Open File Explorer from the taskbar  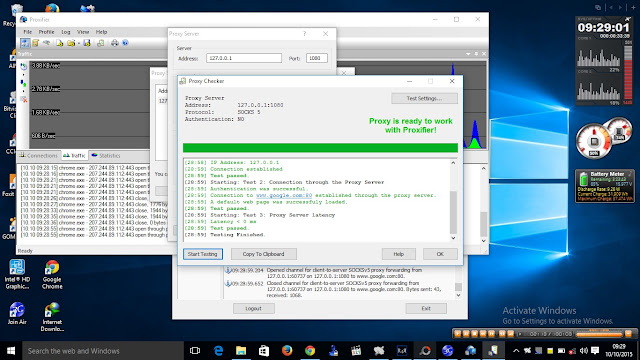click(x=241, y=351)
